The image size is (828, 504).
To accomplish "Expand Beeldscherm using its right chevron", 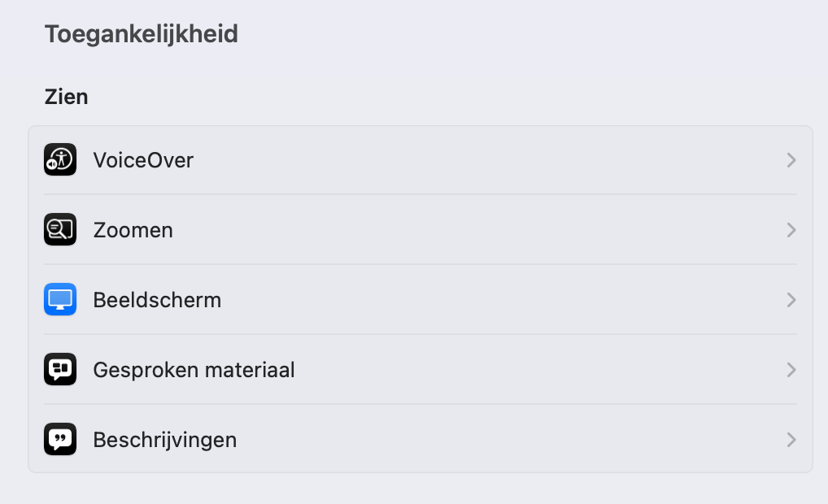I will pyautogui.click(x=791, y=300).
